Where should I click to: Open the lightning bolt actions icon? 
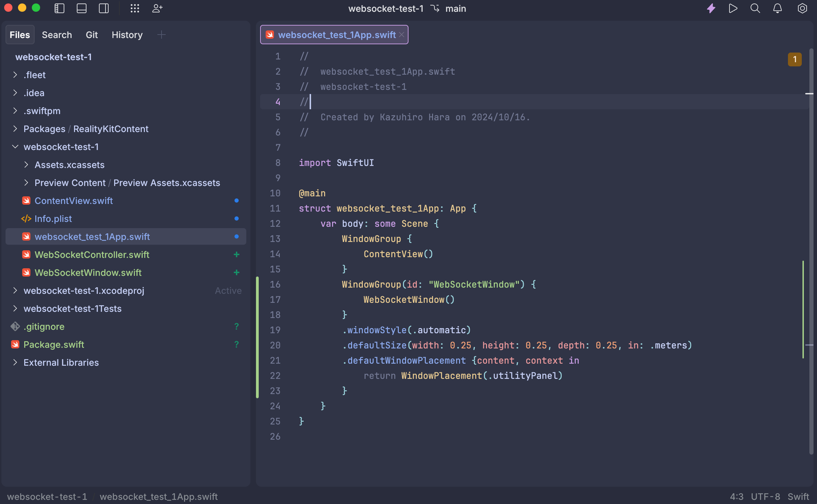pyautogui.click(x=711, y=9)
